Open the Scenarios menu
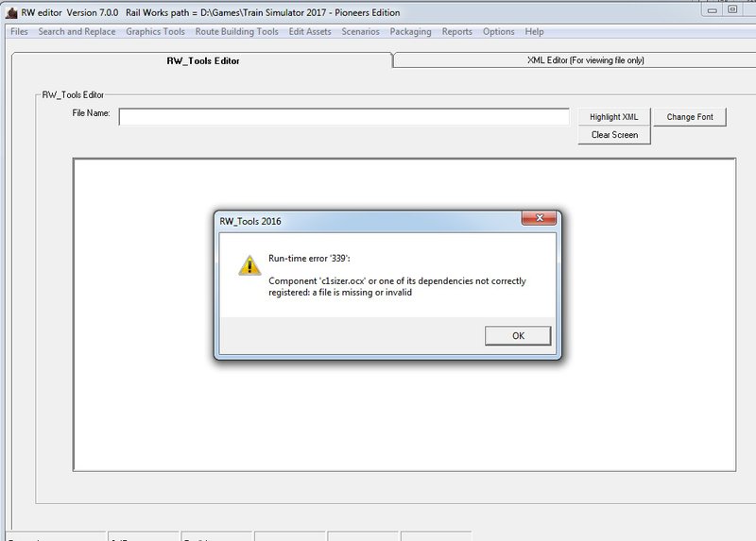 pos(361,32)
